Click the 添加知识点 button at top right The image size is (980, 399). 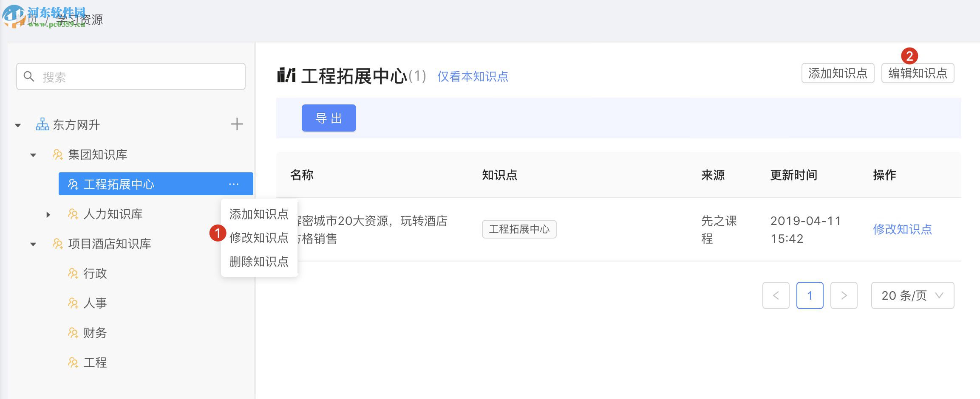(838, 73)
